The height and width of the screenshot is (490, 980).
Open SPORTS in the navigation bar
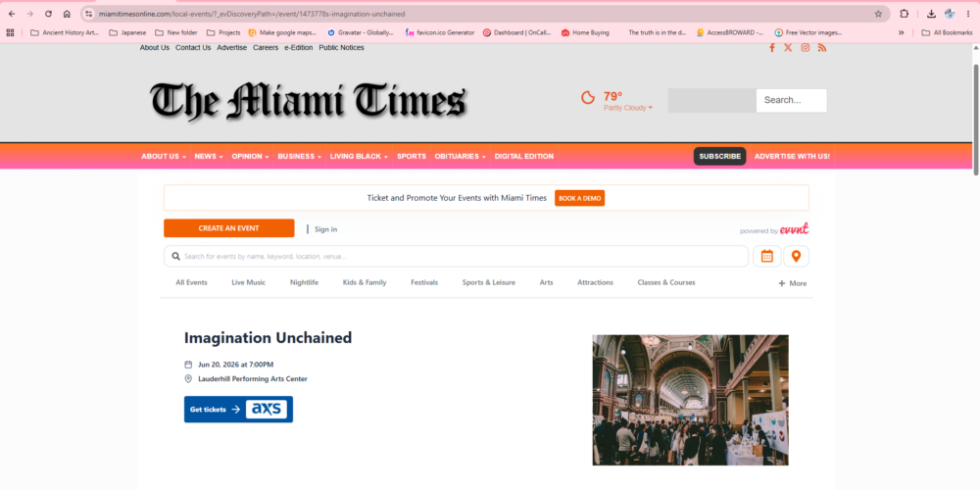[412, 156]
